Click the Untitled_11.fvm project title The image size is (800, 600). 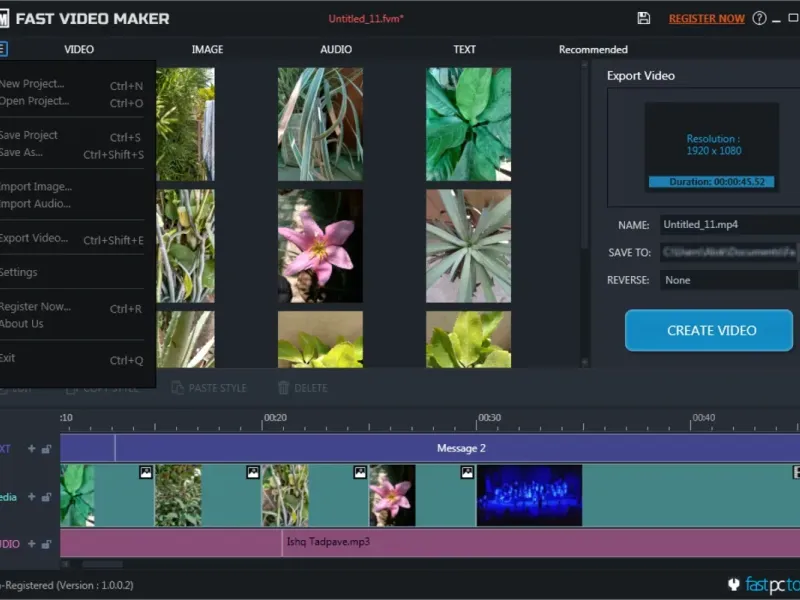(366, 19)
